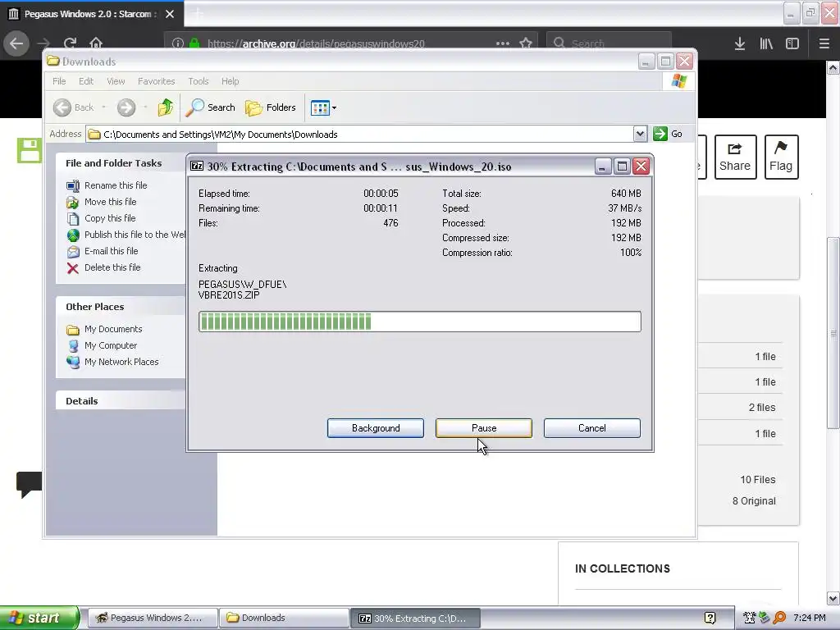Click the archive.org URL address field
This screenshot has width=840, height=630.
coord(351,43)
